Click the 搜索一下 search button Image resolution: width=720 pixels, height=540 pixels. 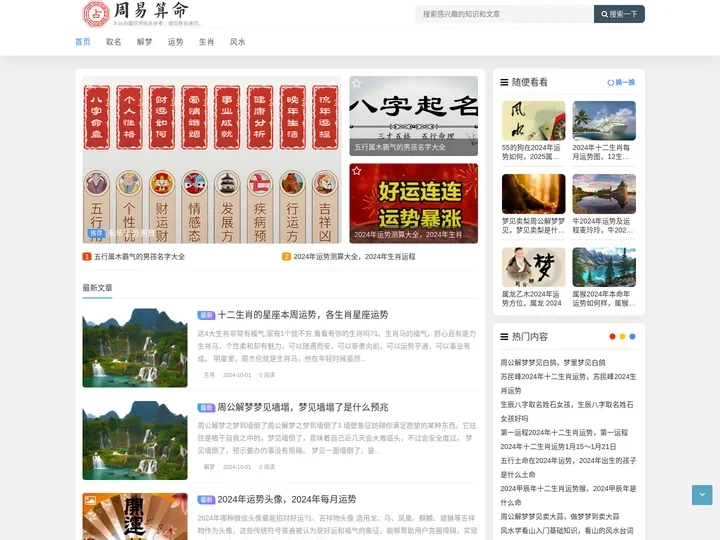coord(619,14)
